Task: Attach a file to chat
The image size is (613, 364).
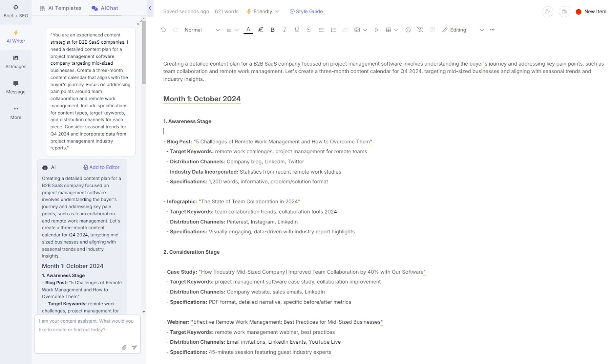Action: 124,348
